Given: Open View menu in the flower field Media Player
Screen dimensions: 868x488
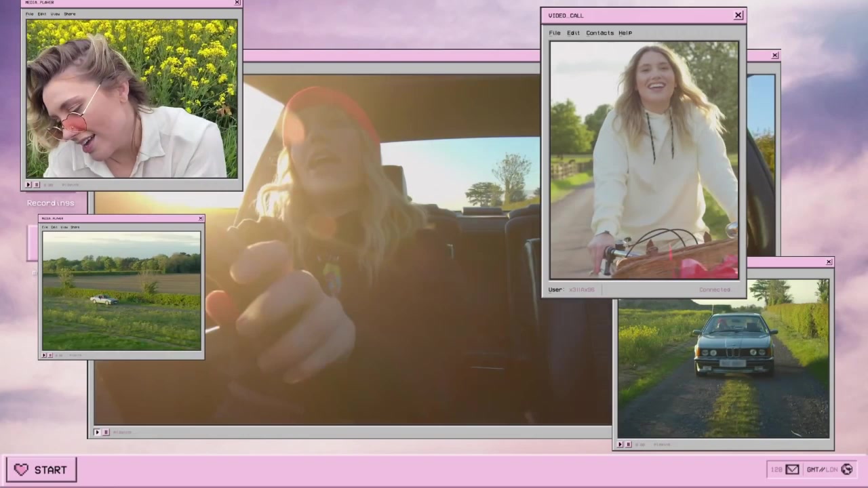Looking at the screenshot, I should (x=55, y=14).
